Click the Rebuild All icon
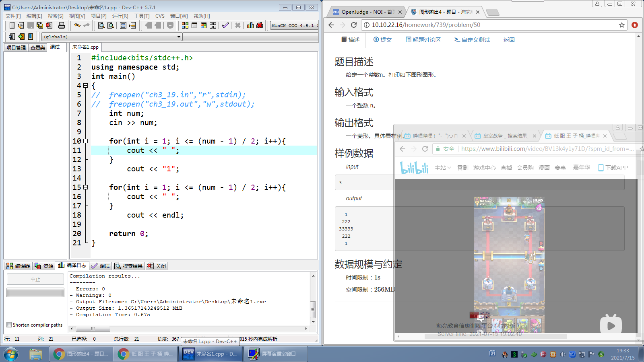This screenshot has width=644, height=362. 213,25
